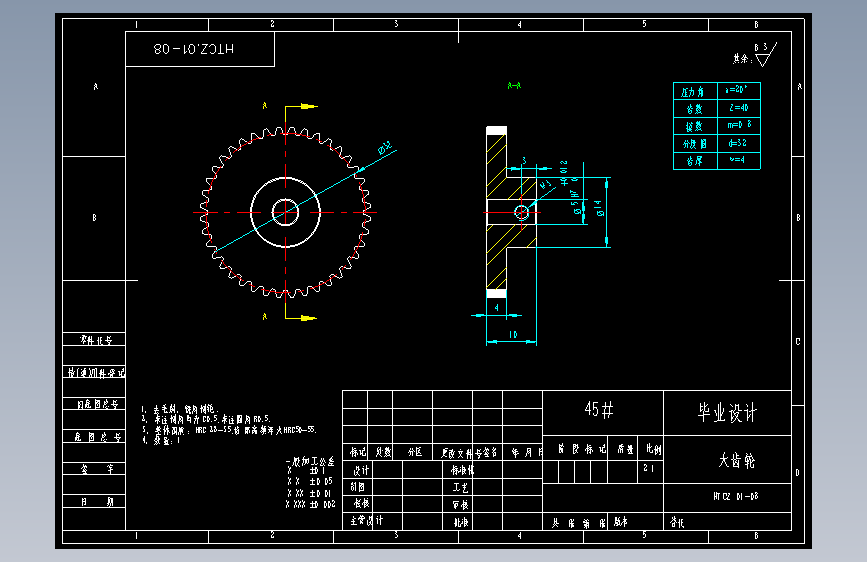Select the tooth count cell Z=40
The width and height of the screenshot is (867, 562).
739,108
